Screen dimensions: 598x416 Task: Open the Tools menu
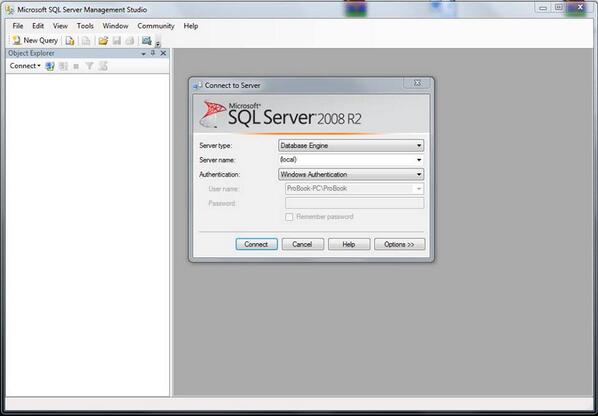[85, 26]
